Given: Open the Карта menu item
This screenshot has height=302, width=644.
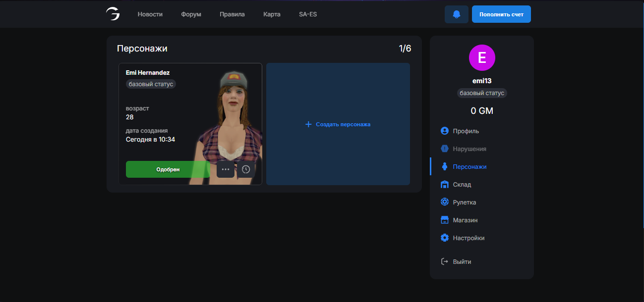Looking at the screenshot, I should click(x=272, y=14).
